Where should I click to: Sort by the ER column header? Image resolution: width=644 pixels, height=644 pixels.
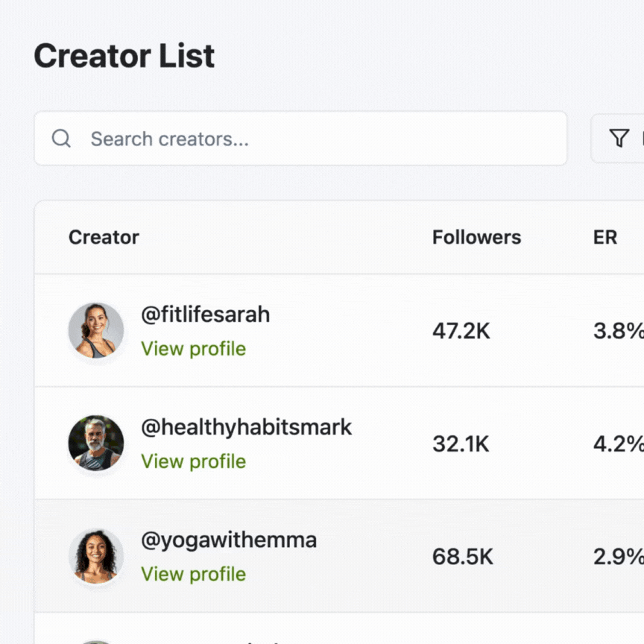point(605,238)
